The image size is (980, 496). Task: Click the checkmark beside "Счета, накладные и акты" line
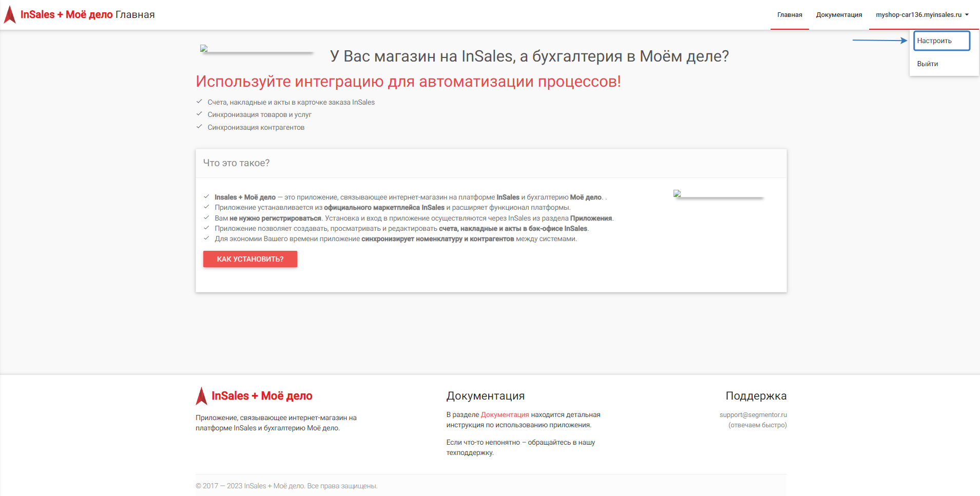coord(199,102)
